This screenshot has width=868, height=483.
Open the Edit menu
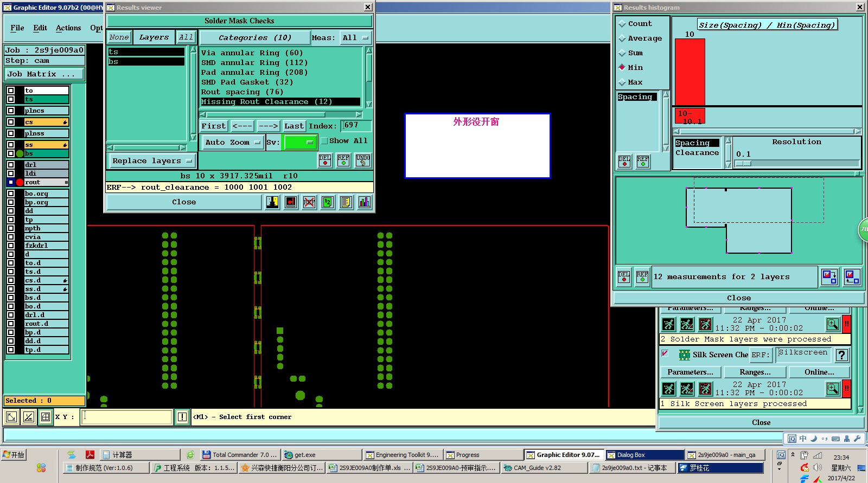point(40,28)
